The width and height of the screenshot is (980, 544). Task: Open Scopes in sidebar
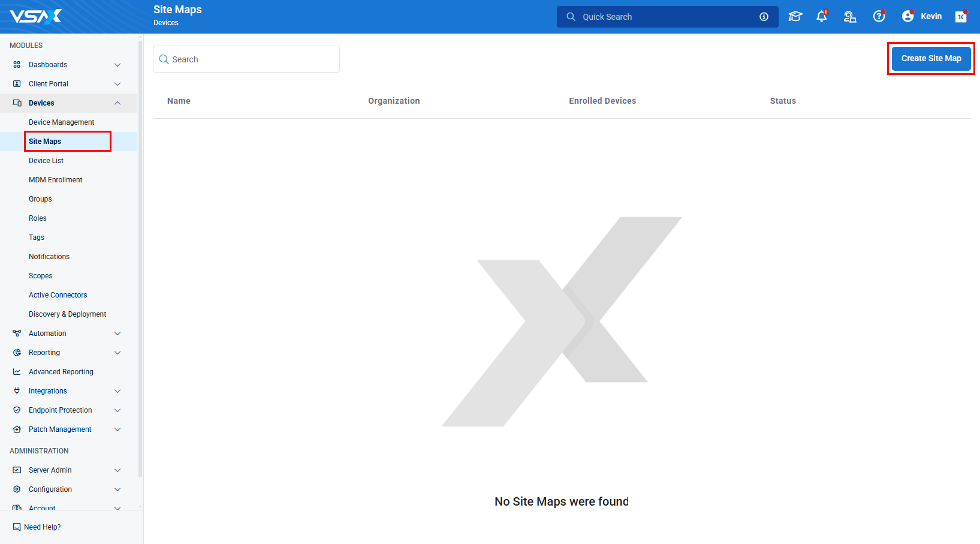(41, 276)
